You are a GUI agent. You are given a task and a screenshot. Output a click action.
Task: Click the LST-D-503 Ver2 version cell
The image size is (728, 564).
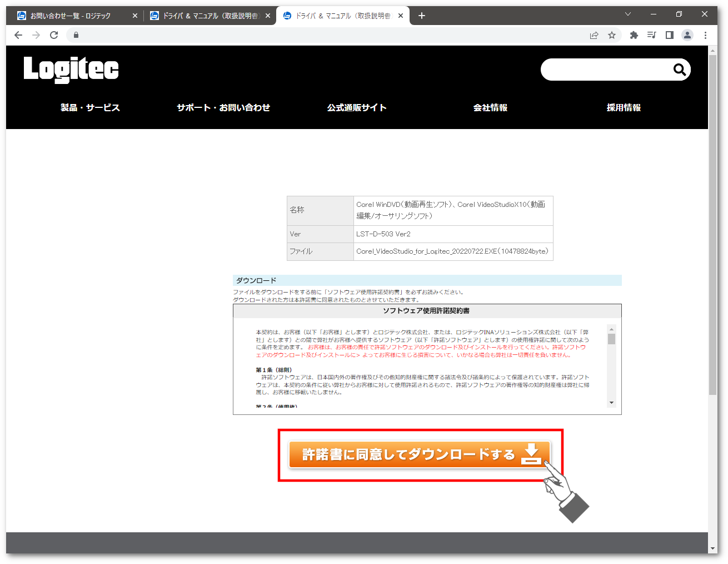[x=453, y=234]
